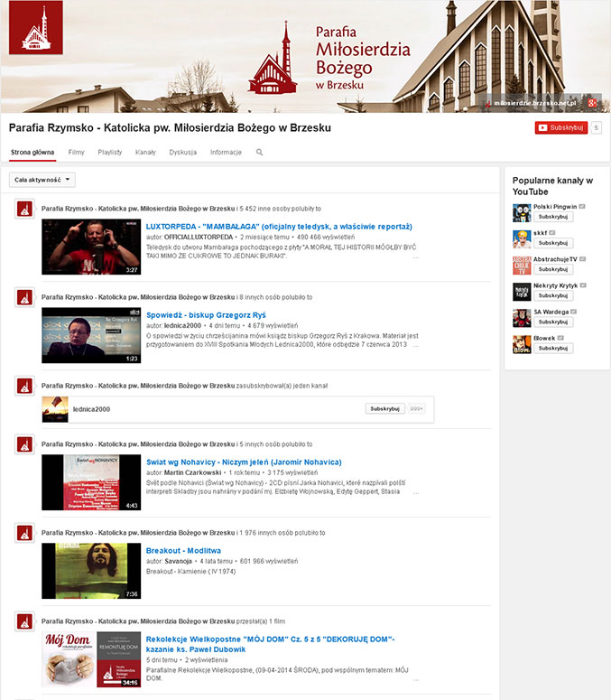Screen dimensions: 611x700
Task: Subscribe to AbstrachujeTV
Action: 553,270
